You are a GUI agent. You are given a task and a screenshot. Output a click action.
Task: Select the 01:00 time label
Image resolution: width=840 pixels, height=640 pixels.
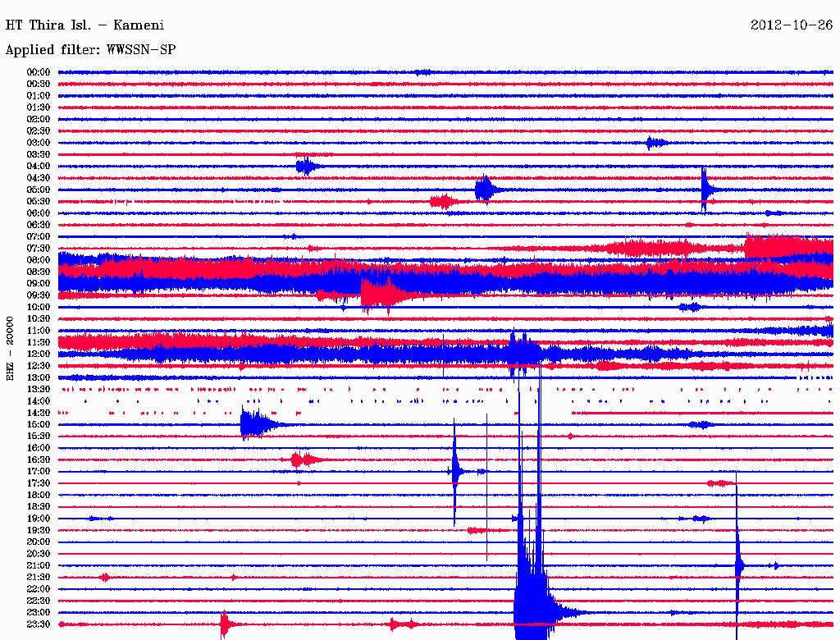coord(39,96)
